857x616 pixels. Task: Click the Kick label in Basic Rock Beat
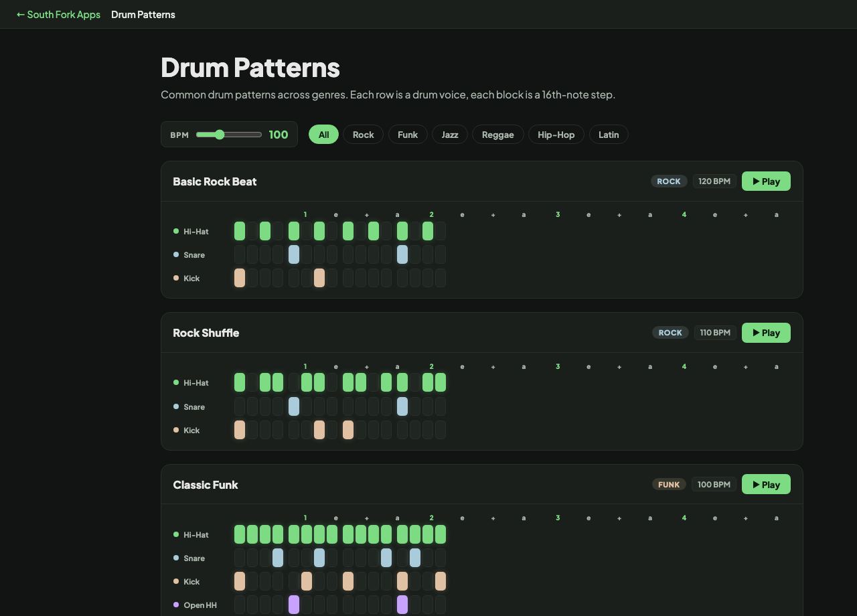pyautogui.click(x=191, y=279)
